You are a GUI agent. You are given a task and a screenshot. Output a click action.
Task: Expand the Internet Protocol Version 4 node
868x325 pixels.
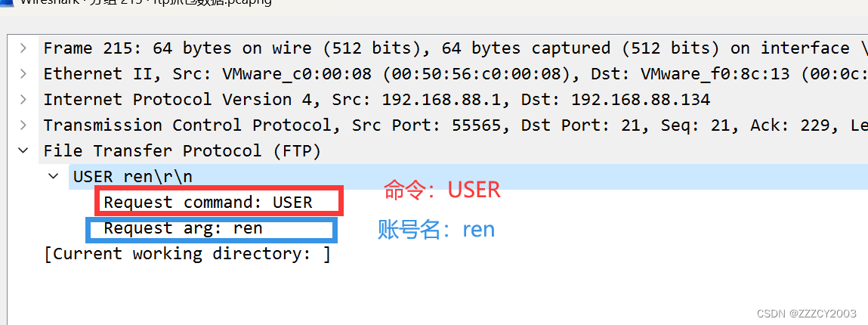coord(24,100)
